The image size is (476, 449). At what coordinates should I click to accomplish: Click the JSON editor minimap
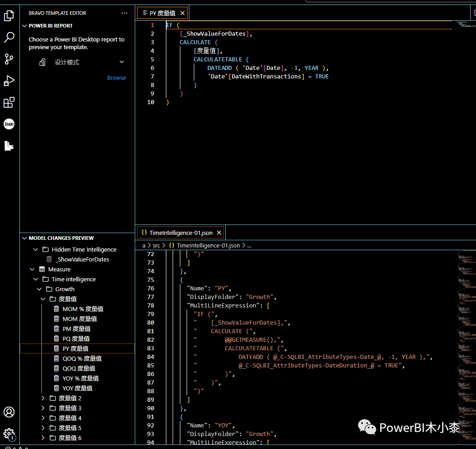tap(466, 346)
